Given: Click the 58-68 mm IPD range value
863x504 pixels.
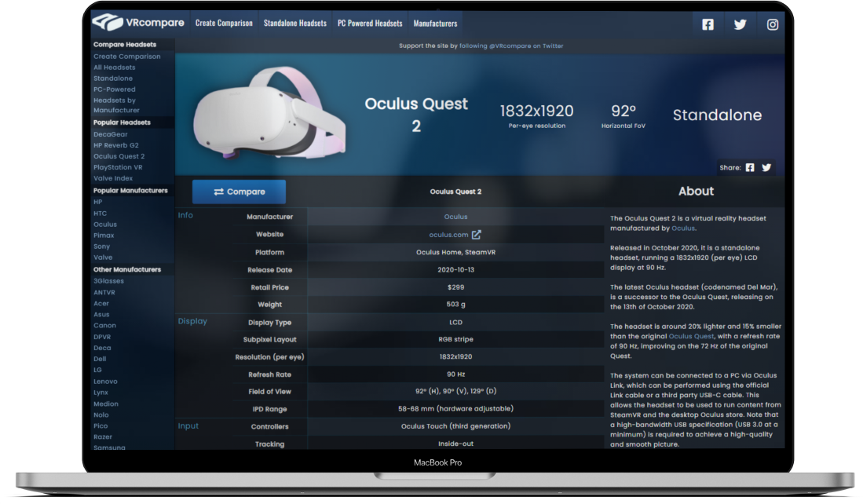Looking at the screenshot, I should click(x=455, y=409).
